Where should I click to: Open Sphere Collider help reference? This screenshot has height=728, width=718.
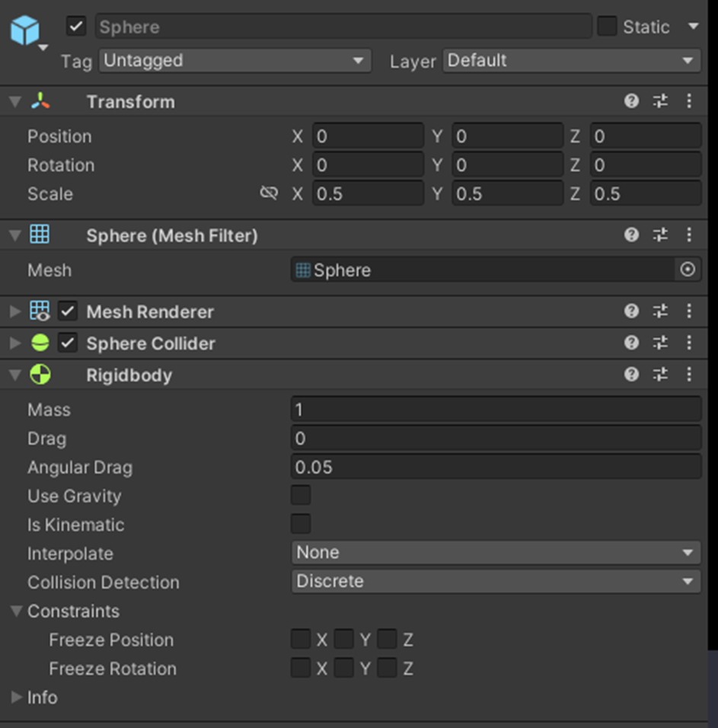pyautogui.click(x=631, y=343)
